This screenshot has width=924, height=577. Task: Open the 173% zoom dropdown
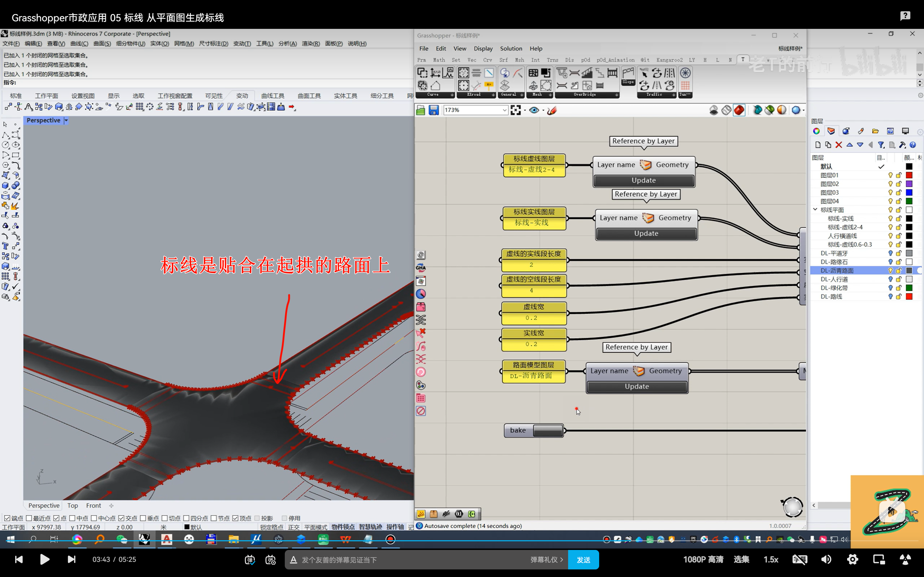point(504,110)
